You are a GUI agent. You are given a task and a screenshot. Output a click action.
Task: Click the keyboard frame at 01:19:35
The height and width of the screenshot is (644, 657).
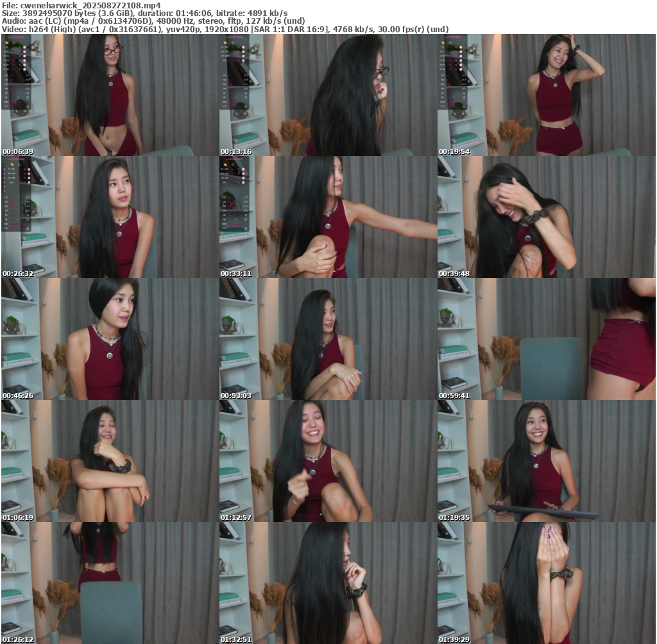pos(546,461)
